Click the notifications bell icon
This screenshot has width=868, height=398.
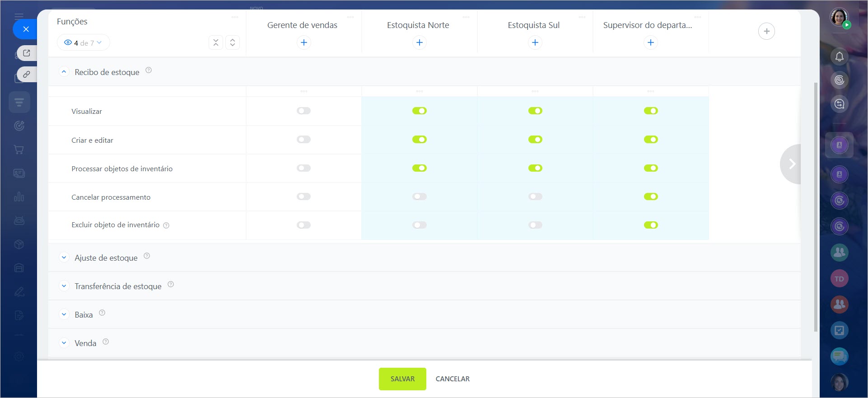point(839,56)
